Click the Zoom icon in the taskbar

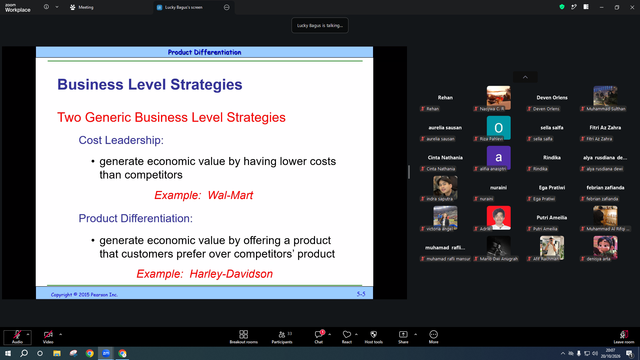point(106,353)
